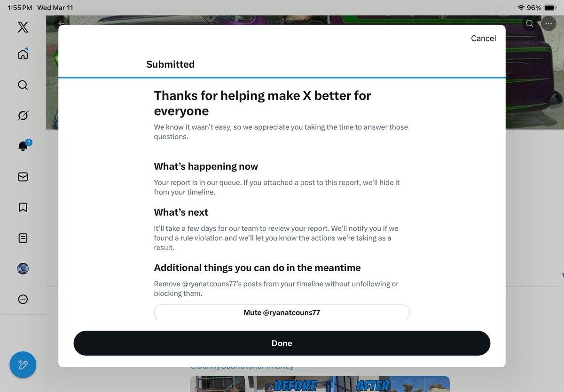Tap the Wed Mar 11 date
The image size is (564, 392).
point(55,8)
